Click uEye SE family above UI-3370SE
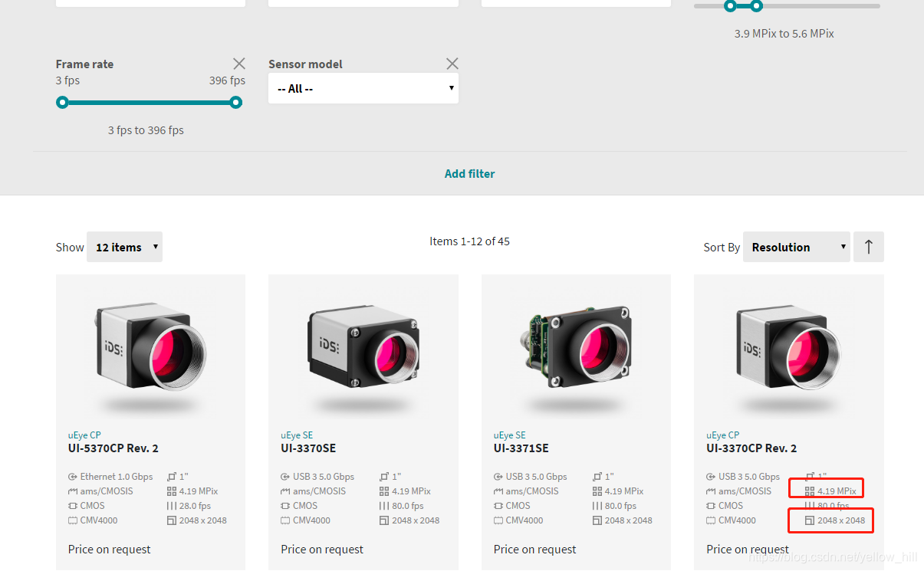The height and width of the screenshot is (571, 924). coord(296,435)
